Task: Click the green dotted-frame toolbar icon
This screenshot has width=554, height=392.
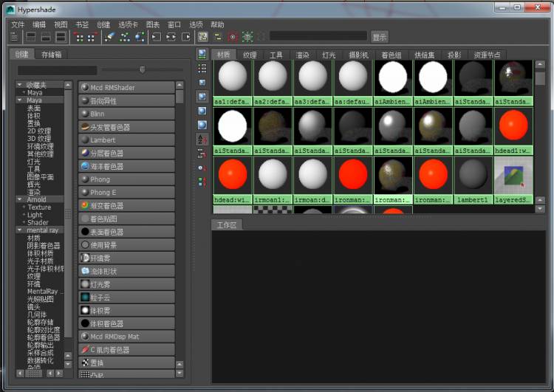Action: tap(247, 37)
